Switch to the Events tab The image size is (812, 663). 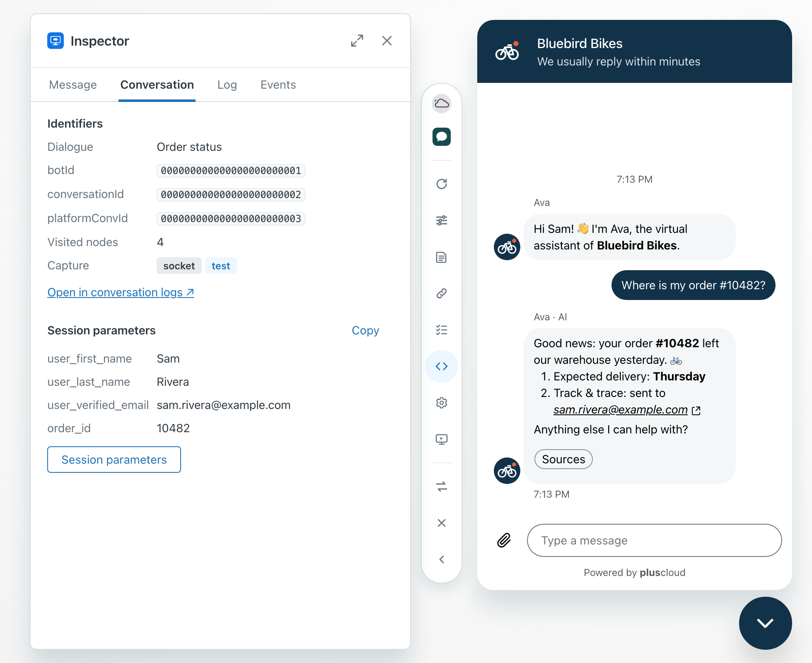(278, 85)
